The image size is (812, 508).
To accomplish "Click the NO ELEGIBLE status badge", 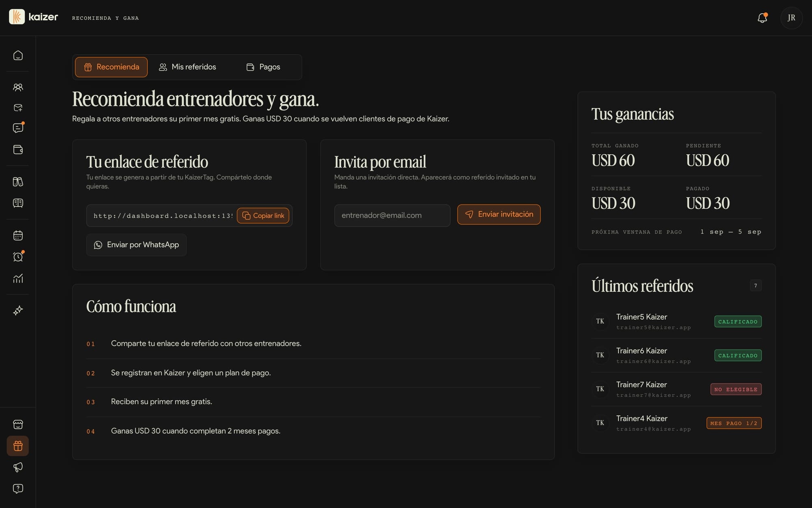I will click(736, 389).
